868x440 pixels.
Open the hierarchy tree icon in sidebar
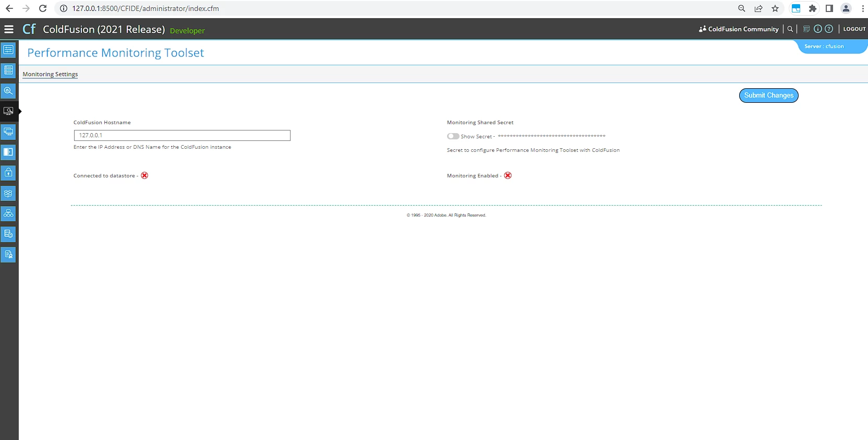[x=8, y=213]
